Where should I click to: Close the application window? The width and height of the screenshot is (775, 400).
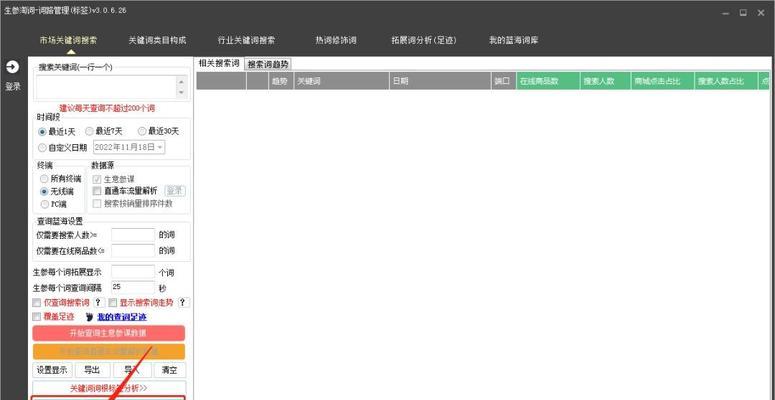click(x=761, y=13)
